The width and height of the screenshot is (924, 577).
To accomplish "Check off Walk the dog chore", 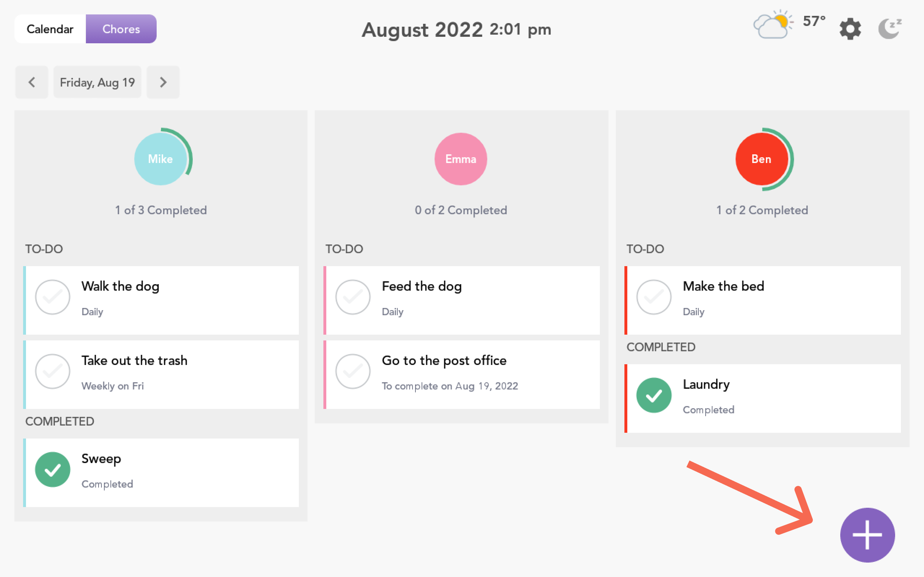I will (52, 297).
